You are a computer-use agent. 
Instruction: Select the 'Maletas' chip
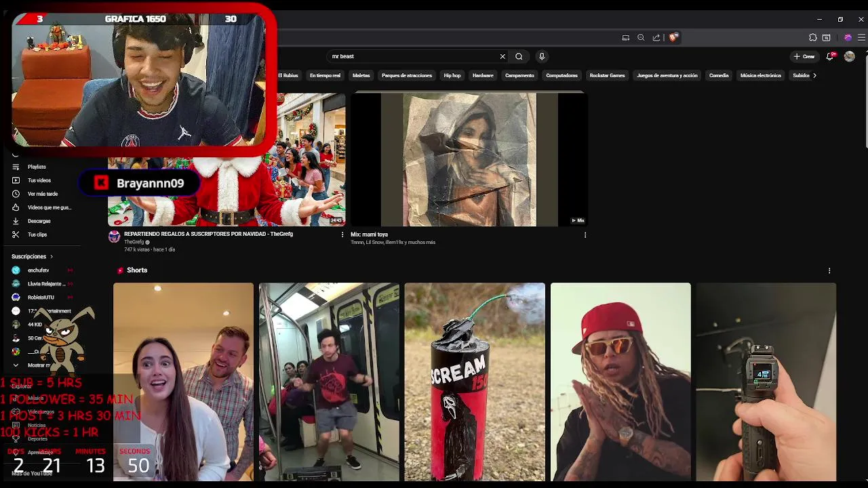pos(361,75)
